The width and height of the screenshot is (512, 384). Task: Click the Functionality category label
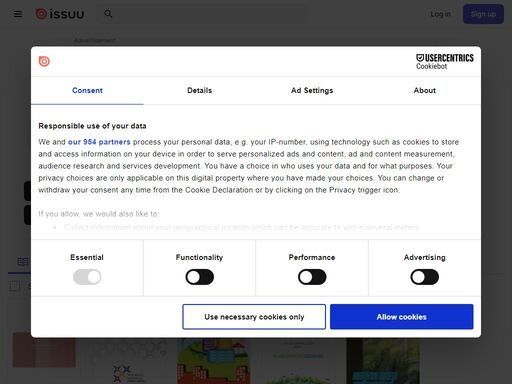[x=199, y=257]
